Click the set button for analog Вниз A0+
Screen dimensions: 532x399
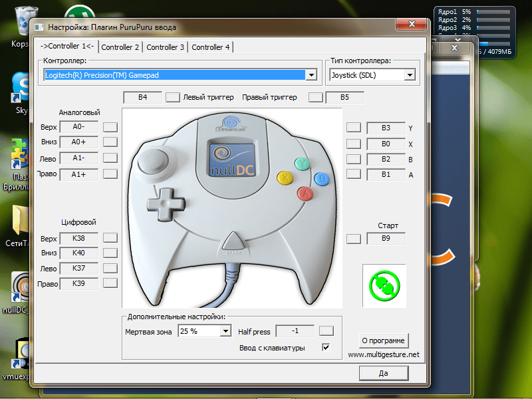(x=110, y=142)
